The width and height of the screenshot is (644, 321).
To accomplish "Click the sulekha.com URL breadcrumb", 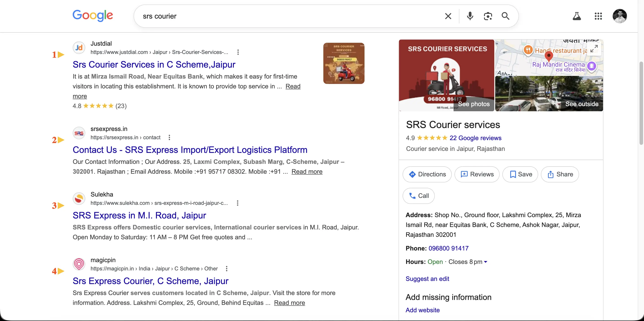I will tap(159, 203).
